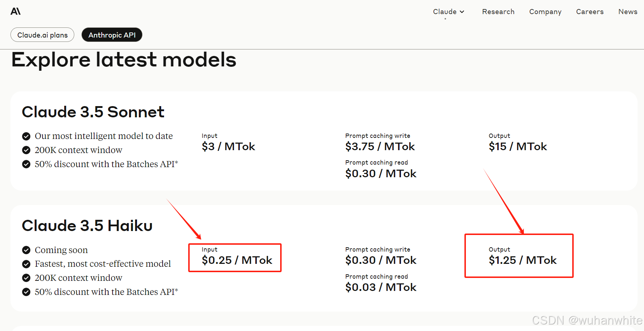Click the Claude 3.5 Haiku heading
Viewport: 644px width, 331px height.
click(87, 226)
